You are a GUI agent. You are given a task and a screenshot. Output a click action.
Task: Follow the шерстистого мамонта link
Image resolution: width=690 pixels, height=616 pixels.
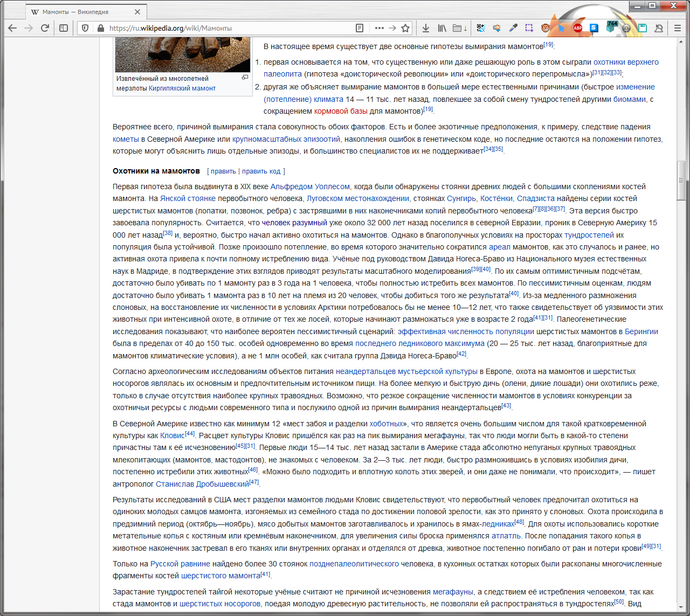[220, 576]
